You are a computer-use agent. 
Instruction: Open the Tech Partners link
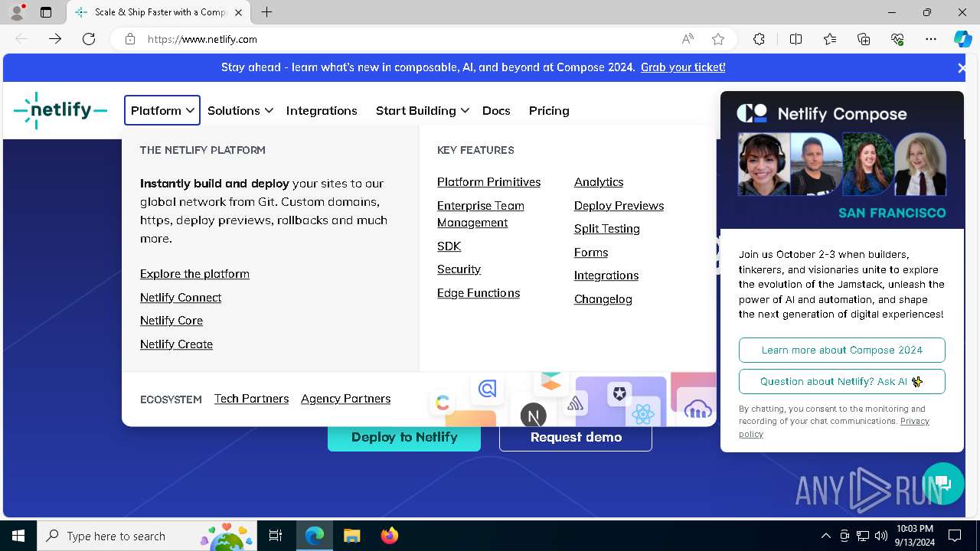251,399
